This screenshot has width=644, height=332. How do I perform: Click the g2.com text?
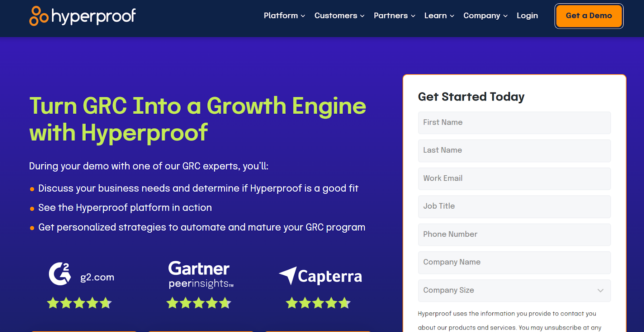(x=97, y=277)
